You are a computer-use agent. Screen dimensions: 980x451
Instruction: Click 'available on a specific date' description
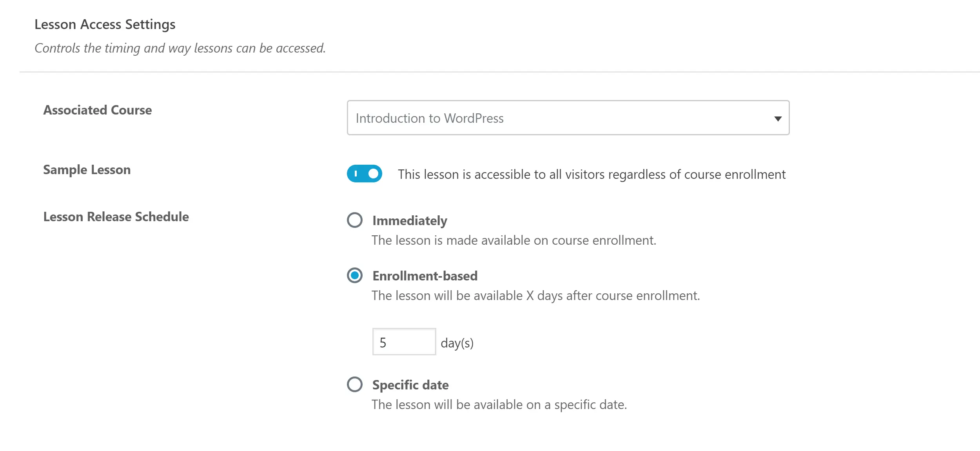499,404
